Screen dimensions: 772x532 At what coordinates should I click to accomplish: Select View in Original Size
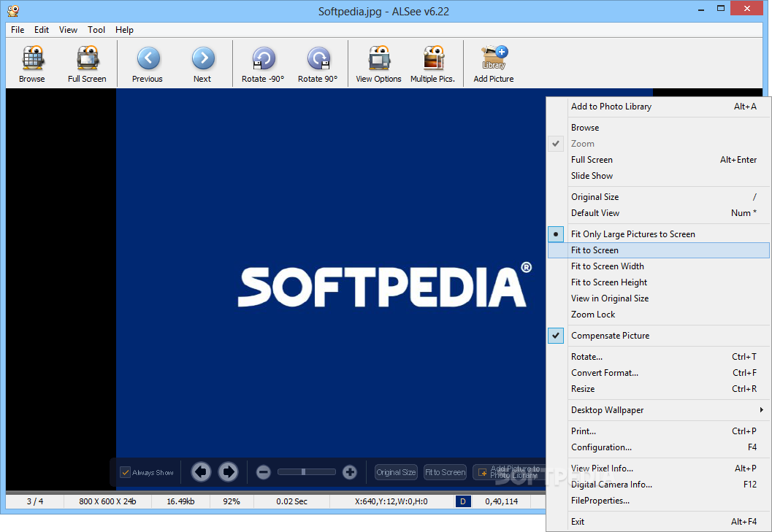coord(658,298)
